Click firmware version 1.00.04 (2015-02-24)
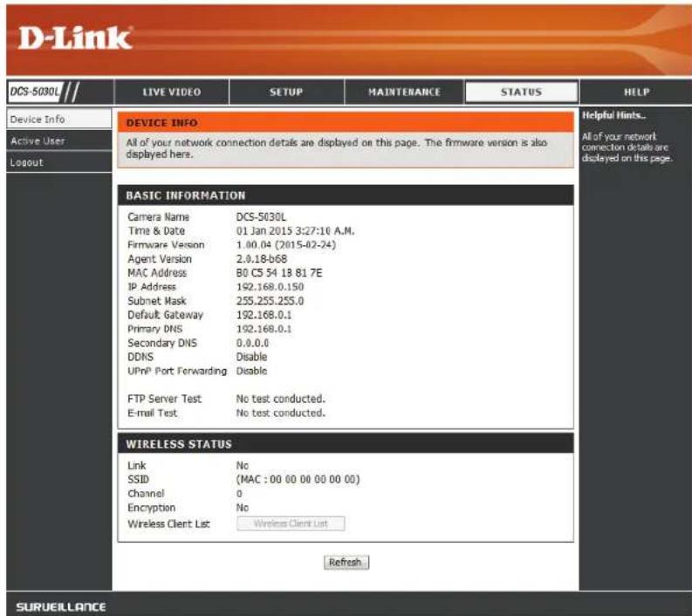This screenshot has height=616, width=692. (x=286, y=245)
